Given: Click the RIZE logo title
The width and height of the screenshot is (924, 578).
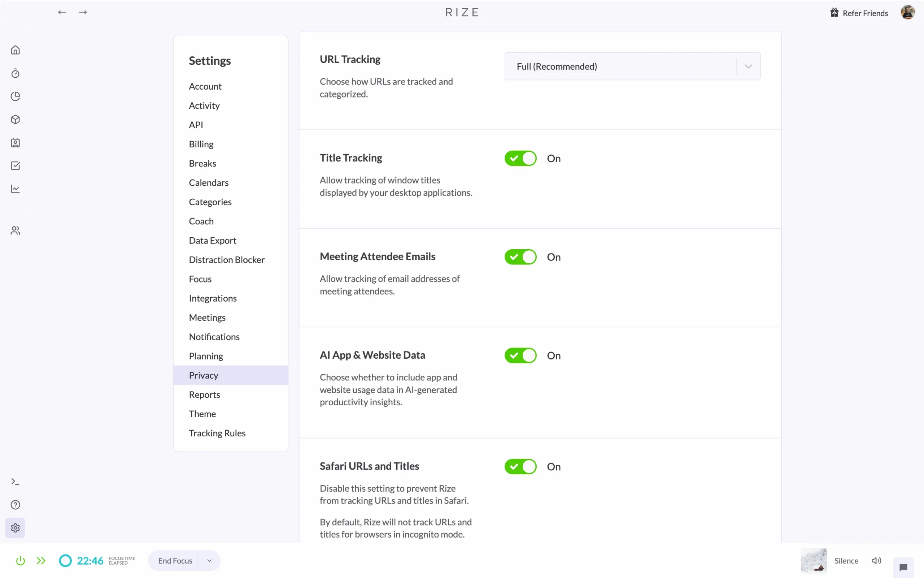Looking at the screenshot, I should [462, 12].
